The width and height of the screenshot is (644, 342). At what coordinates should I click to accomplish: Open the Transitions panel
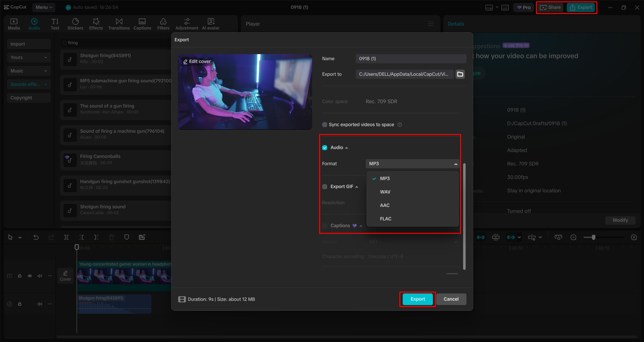pyautogui.click(x=119, y=24)
